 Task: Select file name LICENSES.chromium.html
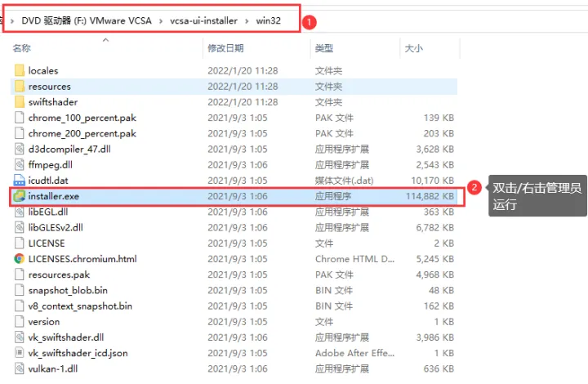82,259
